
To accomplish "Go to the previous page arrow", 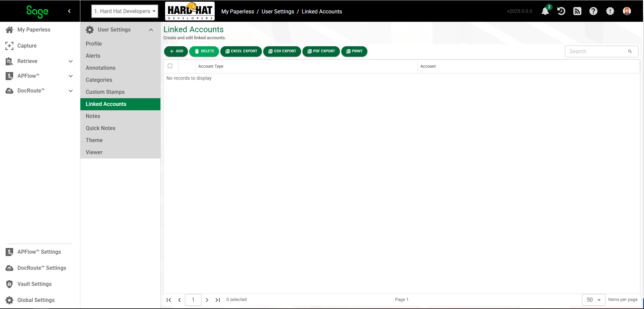I will point(180,300).
